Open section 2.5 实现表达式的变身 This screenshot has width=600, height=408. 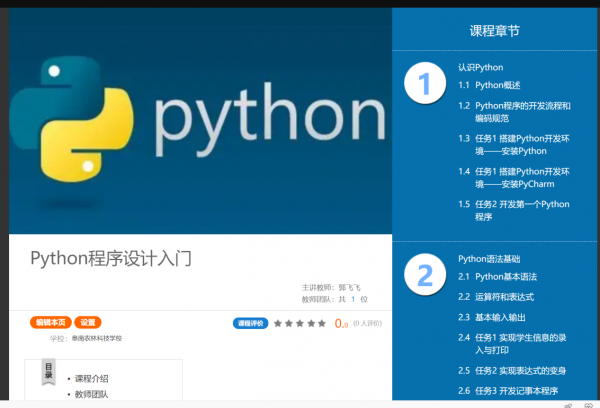tap(512, 370)
